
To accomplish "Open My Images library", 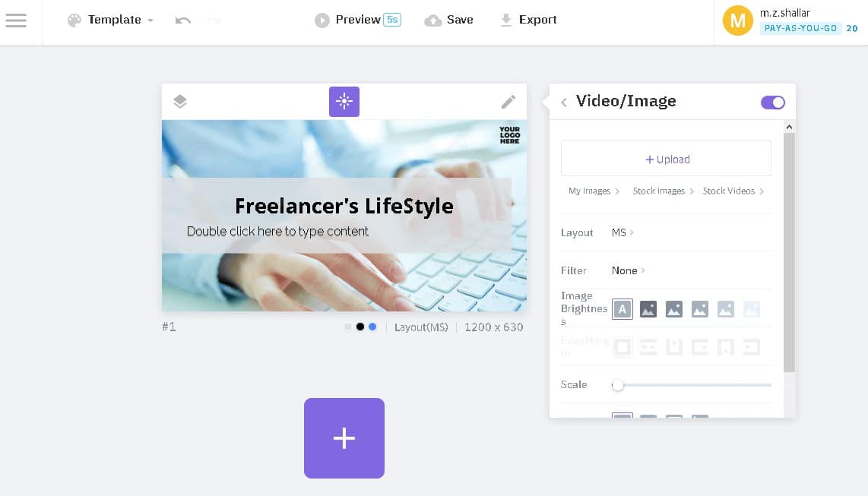I will [594, 191].
